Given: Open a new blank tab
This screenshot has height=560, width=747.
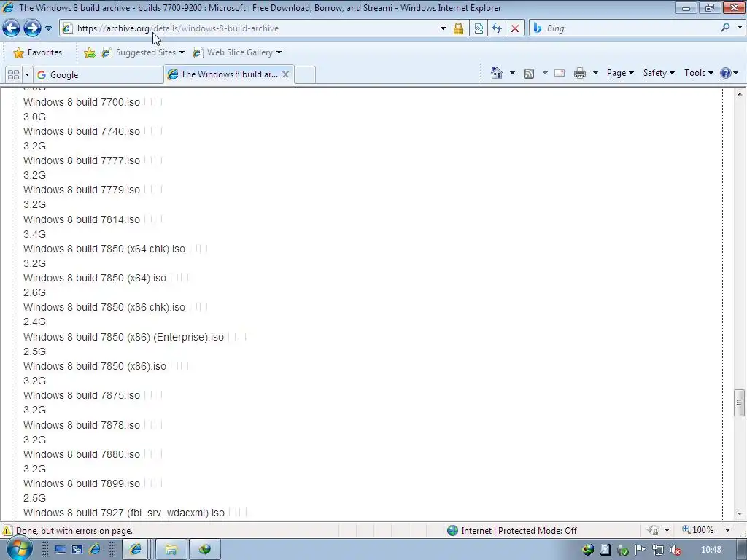Looking at the screenshot, I should pyautogui.click(x=305, y=75).
